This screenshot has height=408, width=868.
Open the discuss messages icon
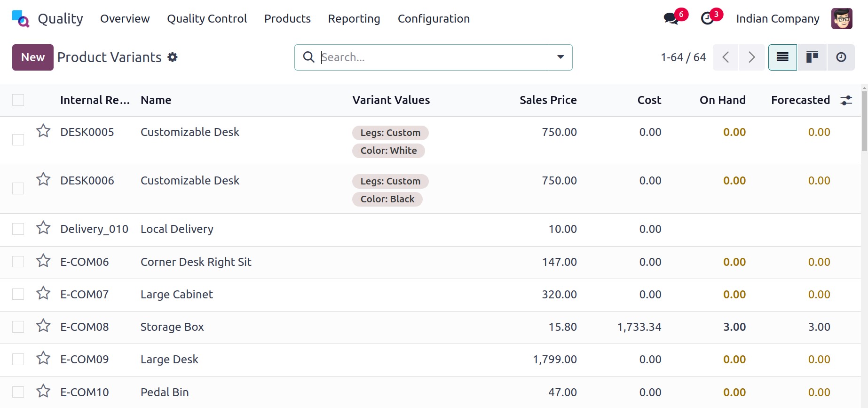(671, 19)
